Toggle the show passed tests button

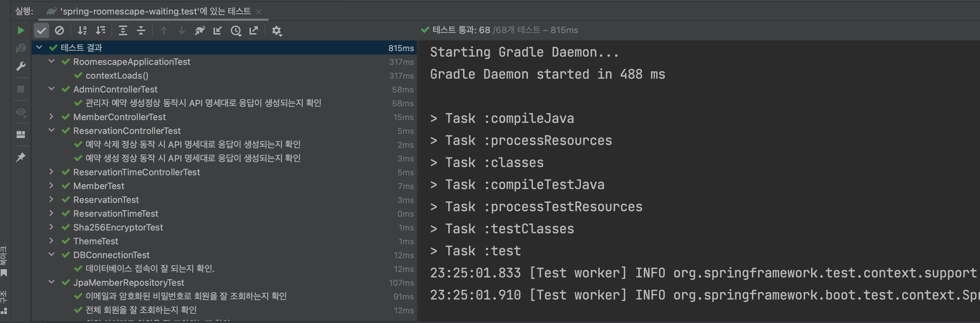42,31
